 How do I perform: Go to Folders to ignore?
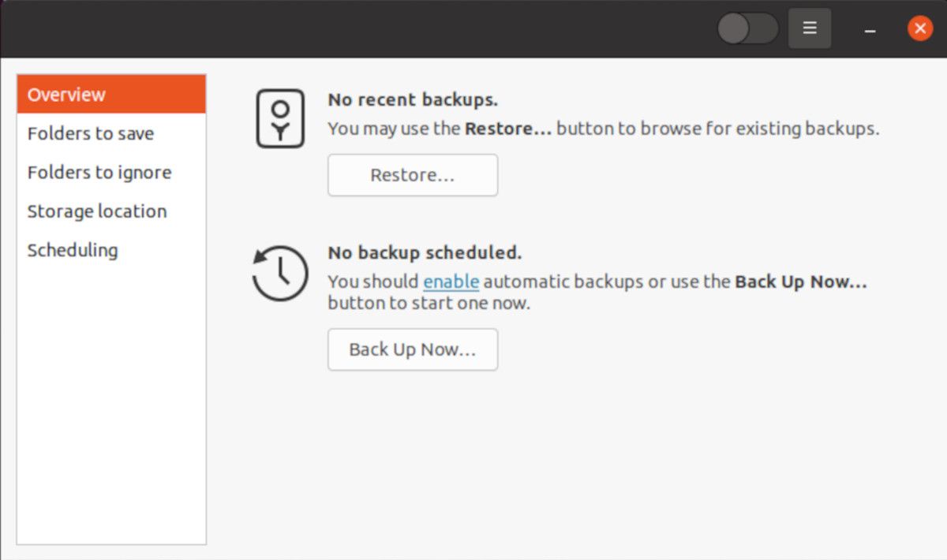pos(99,172)
